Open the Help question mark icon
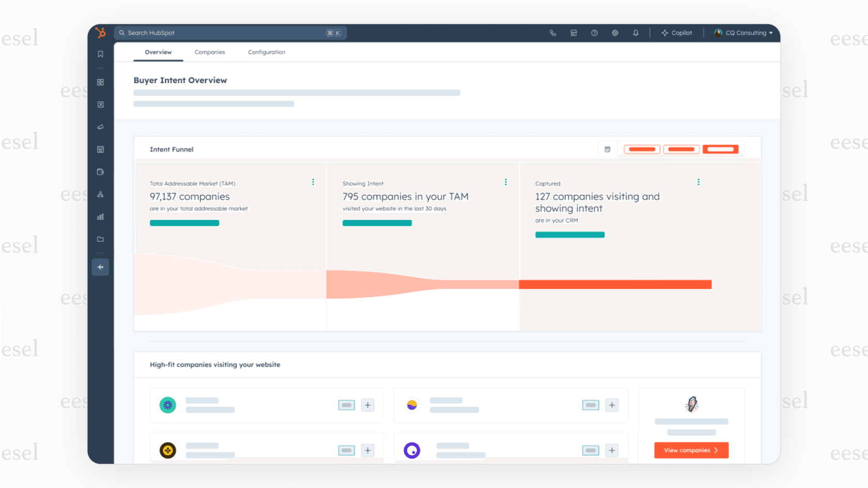 click(594, 33)
